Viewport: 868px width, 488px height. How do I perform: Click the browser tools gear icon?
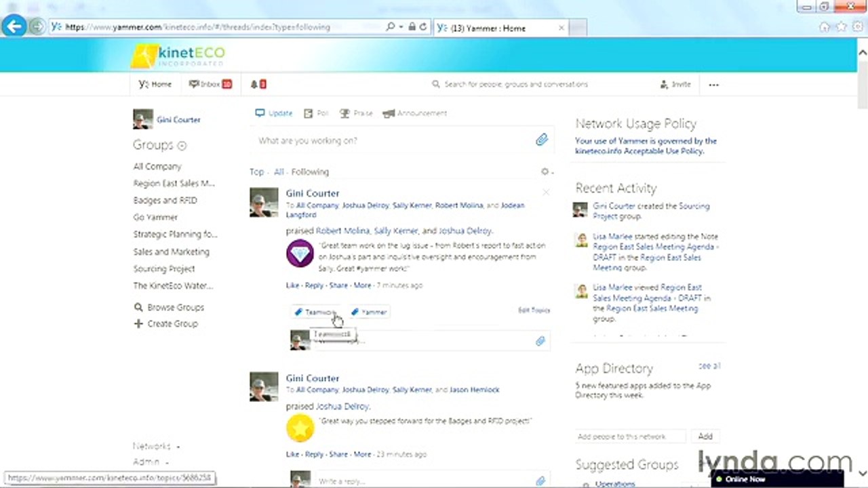[x=857, y=27]
